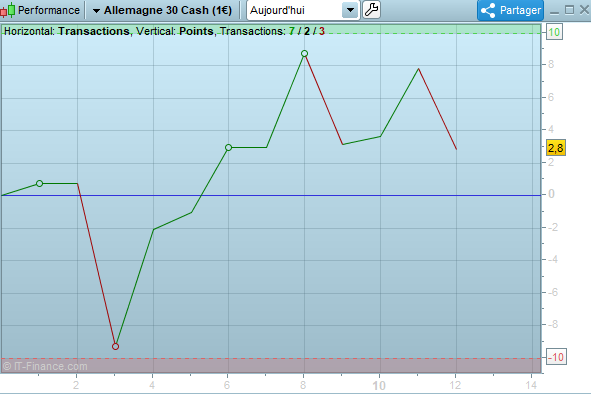Select the yellow 2,8 current value label
Image resolution: width=591 pixels, height=394 pixels.
tap(556, 148)
